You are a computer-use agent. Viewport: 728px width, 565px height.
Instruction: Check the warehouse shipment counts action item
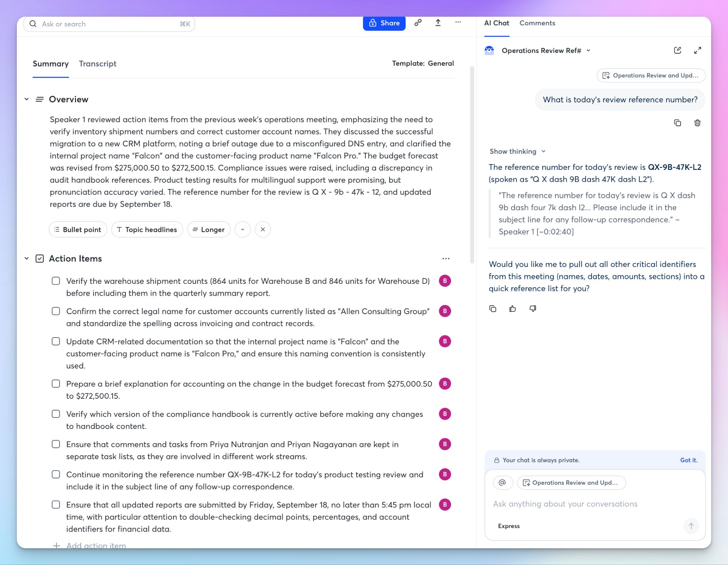pyautogui.click(x=56, y=281)
